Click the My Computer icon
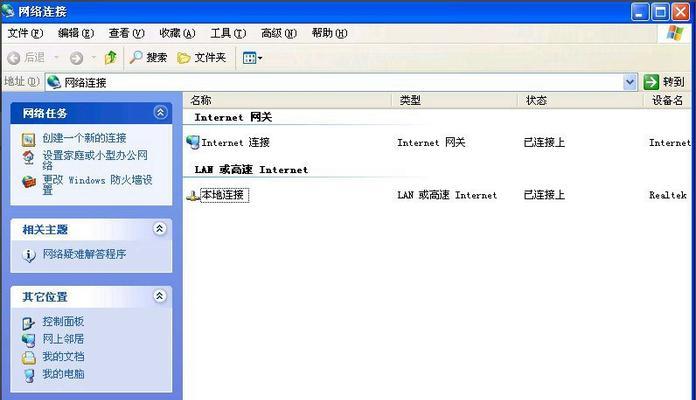696x400 pixels. [28, 376]
